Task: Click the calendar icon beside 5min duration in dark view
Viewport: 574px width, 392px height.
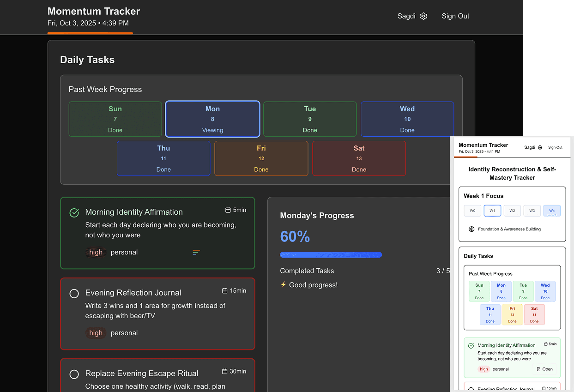Action: coord(228,210)
